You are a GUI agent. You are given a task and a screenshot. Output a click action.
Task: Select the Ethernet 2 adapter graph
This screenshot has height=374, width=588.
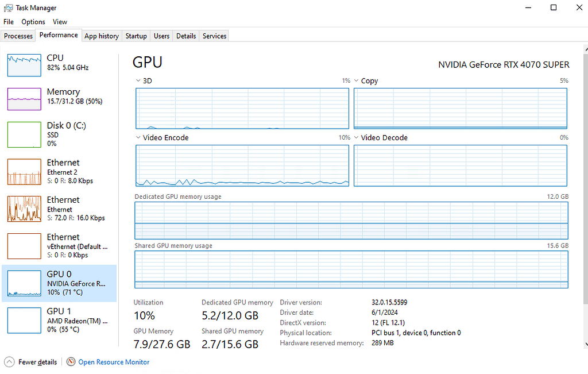tap(57, 171)
